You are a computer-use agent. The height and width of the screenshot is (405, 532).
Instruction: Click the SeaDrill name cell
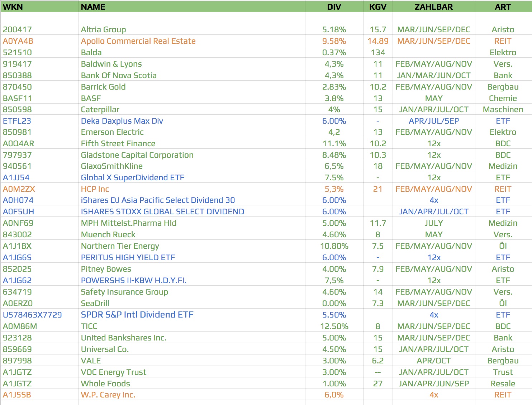(x=192, y=303)
